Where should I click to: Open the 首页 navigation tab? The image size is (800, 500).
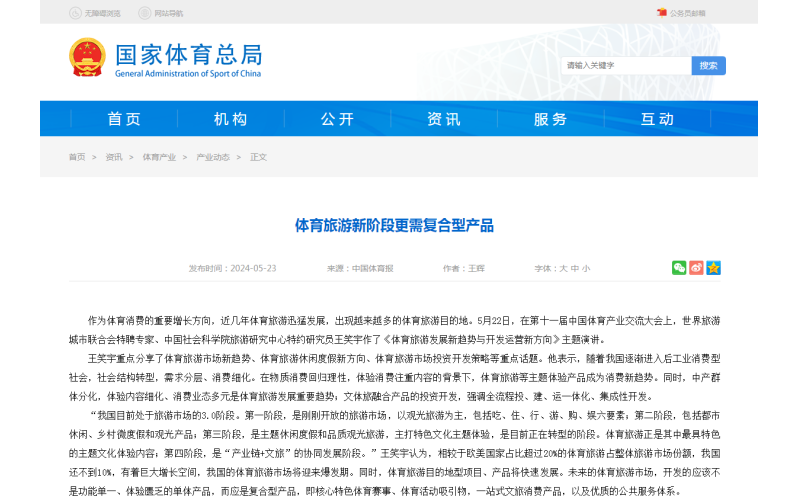pos(124,119)
